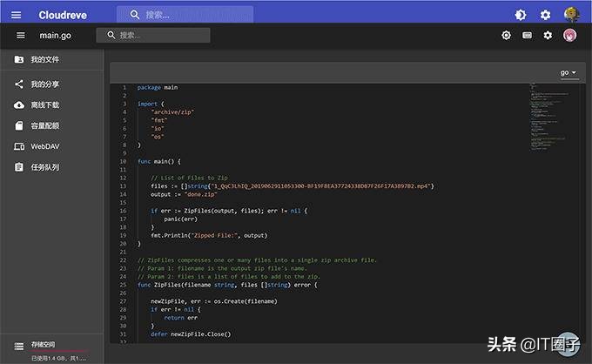
Task: Click "func main() {" line
Action: tap(159, 161)
